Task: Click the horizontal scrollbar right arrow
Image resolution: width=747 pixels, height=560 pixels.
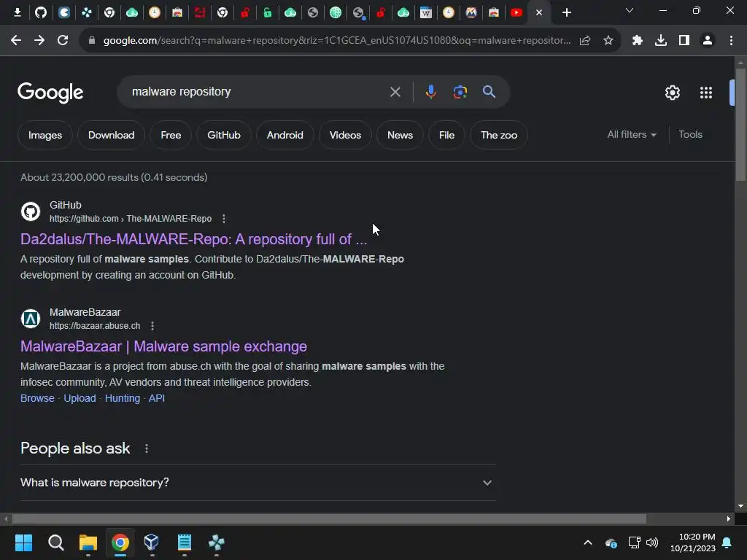Action: [x=729, y=518]
